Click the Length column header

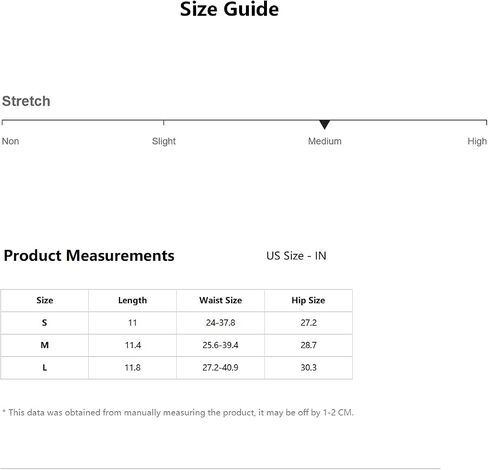133,300
